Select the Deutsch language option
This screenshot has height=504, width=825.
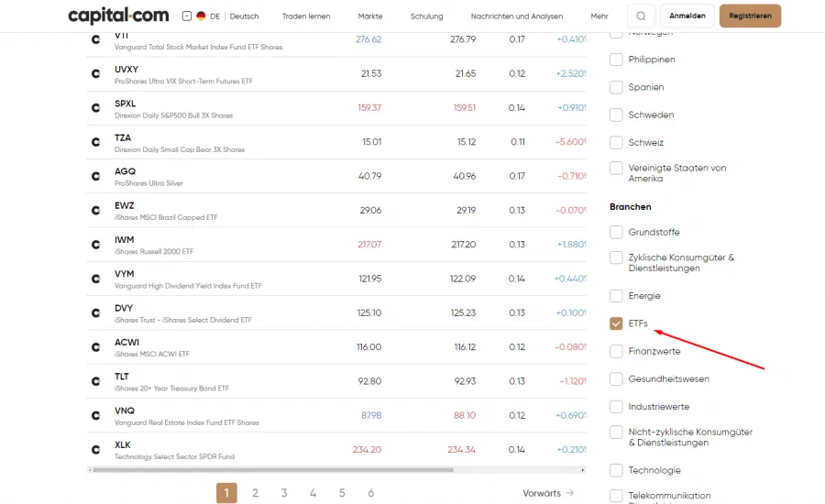244,16
